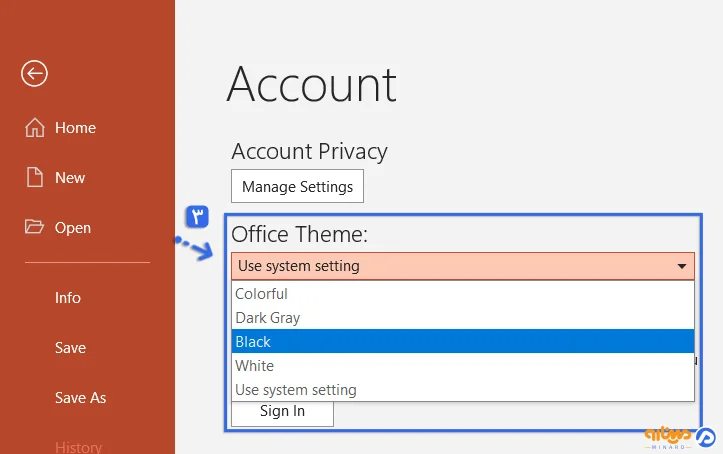Image resolution: width=723 pixels, height=454 pixels.
Task: Choose Save in the sidebar
Action: [x=70, y=348]
